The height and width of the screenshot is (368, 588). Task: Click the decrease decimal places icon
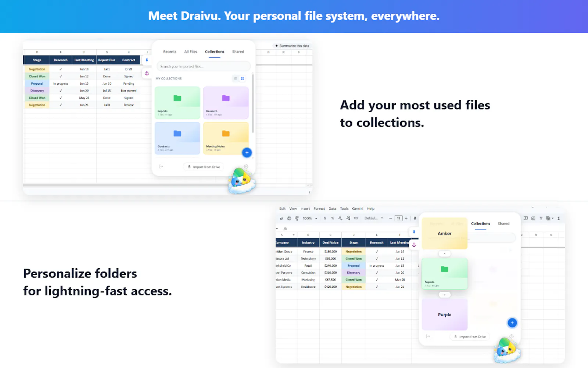tap(340, 218)
